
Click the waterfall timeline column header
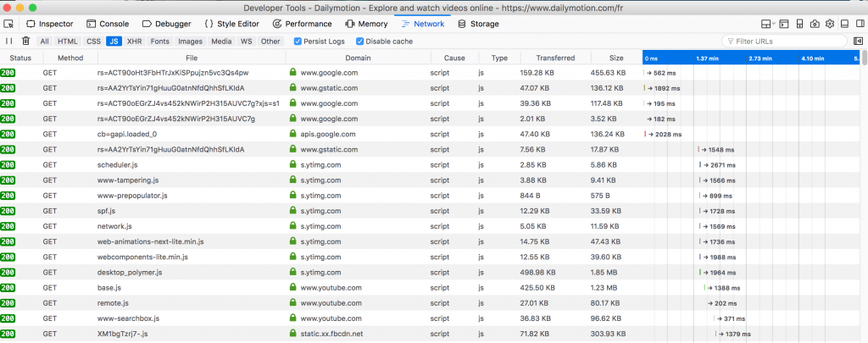point(751,58)
